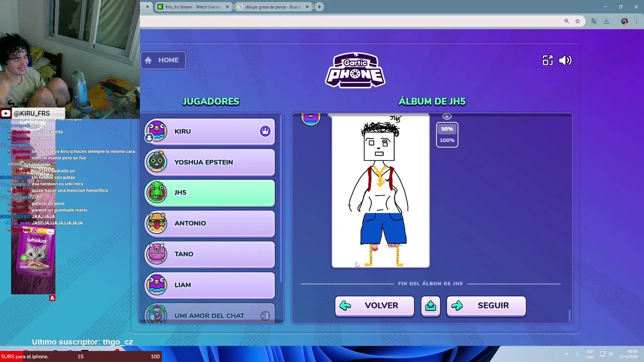Select player UMI AMOR DEL CHAT
This screenshot has width=644, height=362.
[210, 313]
